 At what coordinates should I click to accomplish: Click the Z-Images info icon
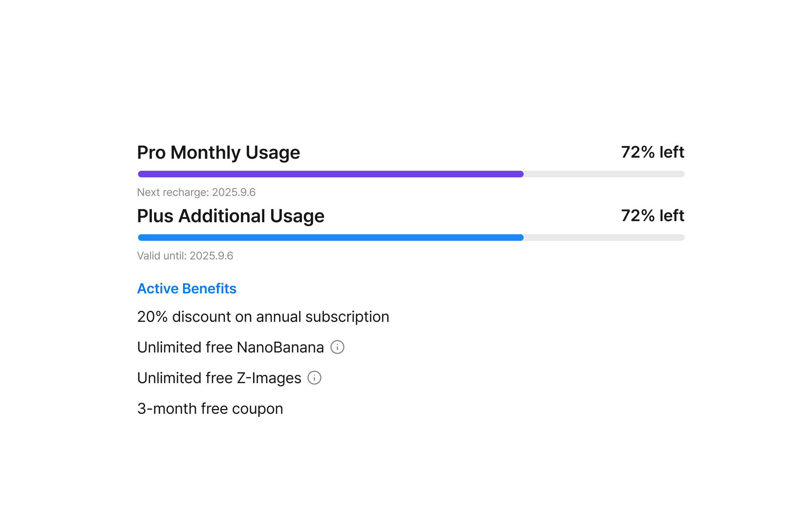314,378
